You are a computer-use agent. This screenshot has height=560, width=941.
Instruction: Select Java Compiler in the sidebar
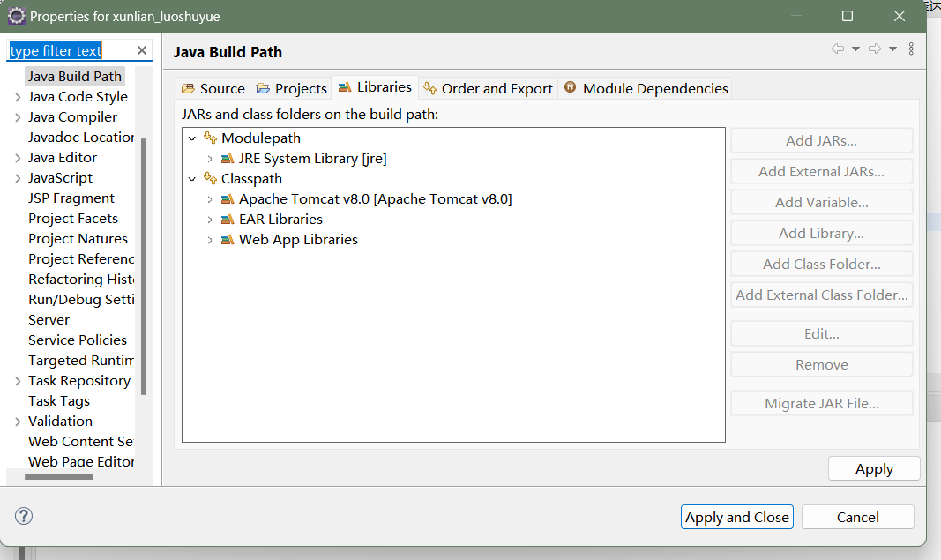tap(72, 116)
